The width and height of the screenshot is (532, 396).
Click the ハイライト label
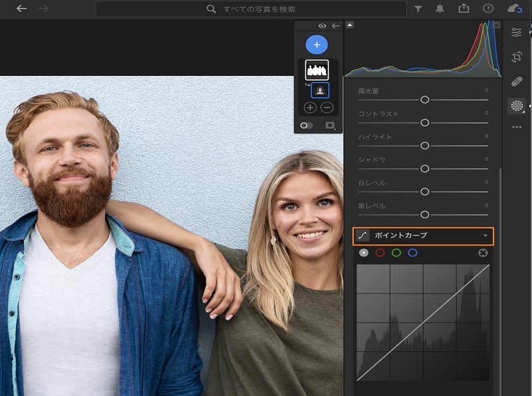pyautogui.click(x=374, y=137)
